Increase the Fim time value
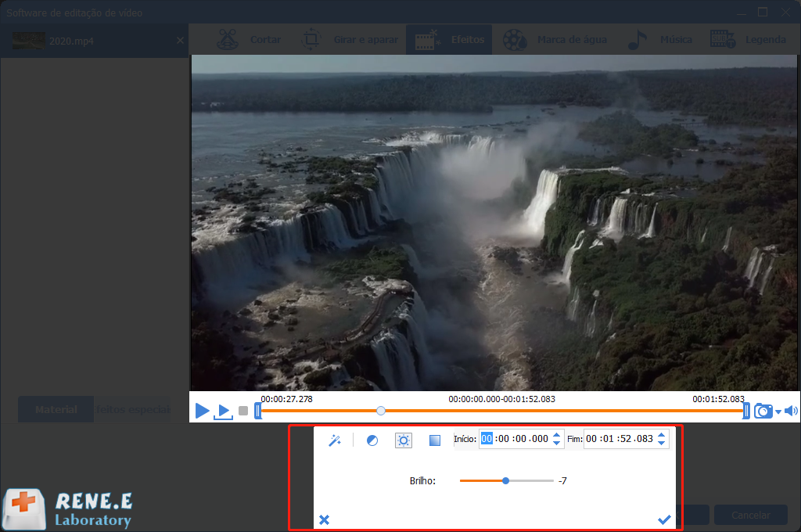The height and width of the screenshot is (532, 801). click(x=662, y=435)
